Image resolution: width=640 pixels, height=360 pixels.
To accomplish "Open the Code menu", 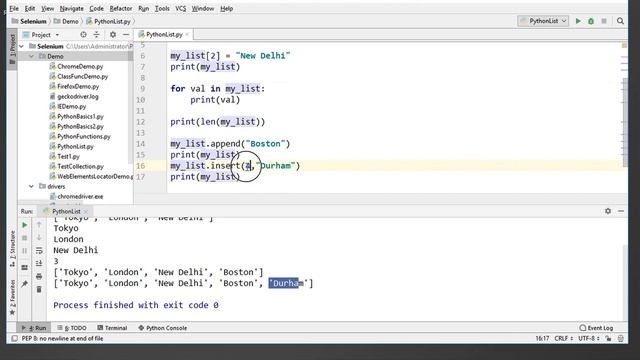I will (96, 8).
